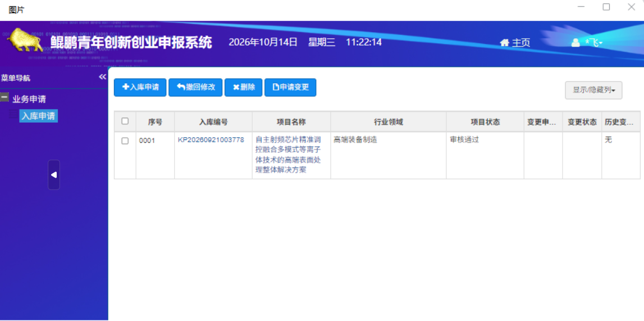Click the 变更状态 column header
The height and width of the screenshot is (321, 644).
pyautogui.click(x=582, y=121)
